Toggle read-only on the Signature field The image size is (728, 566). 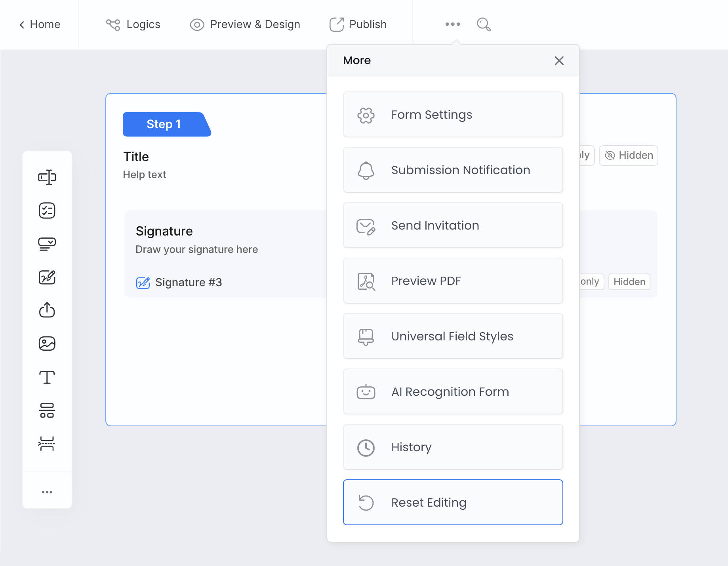(x=590, y=282)
